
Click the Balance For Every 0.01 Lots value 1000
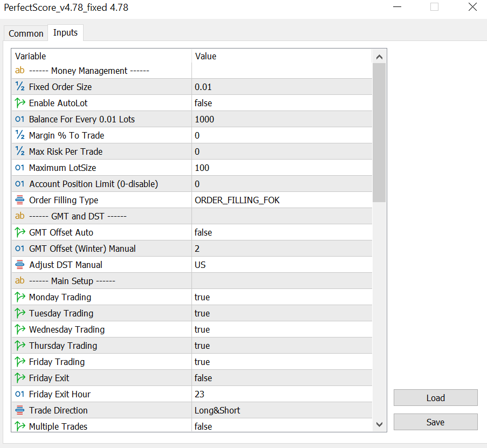click(204, 119)
